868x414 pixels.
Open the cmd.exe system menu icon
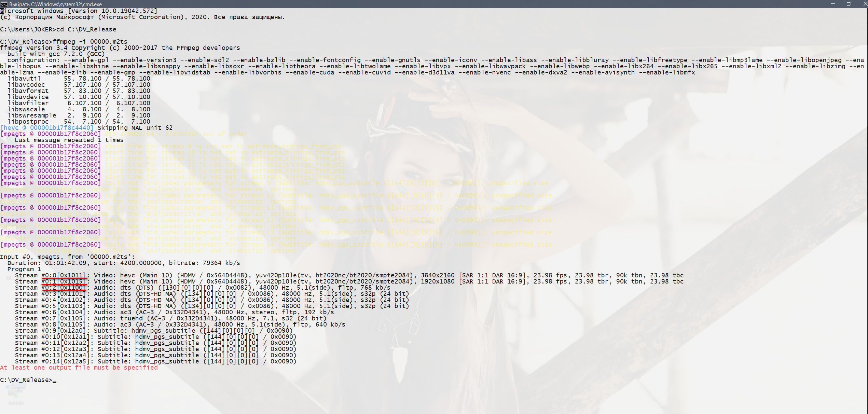[x=4, y=4]
